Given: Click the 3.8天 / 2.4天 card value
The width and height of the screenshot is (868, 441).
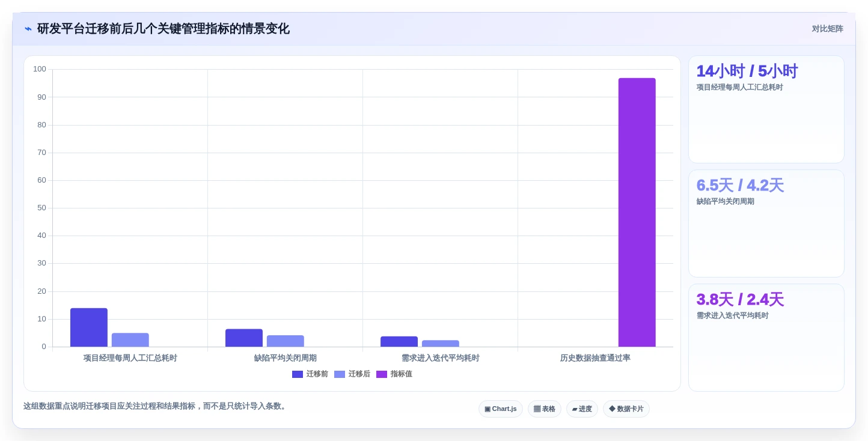Looking at the screenshot, I should pyautogui.click(x=740, y=299).
